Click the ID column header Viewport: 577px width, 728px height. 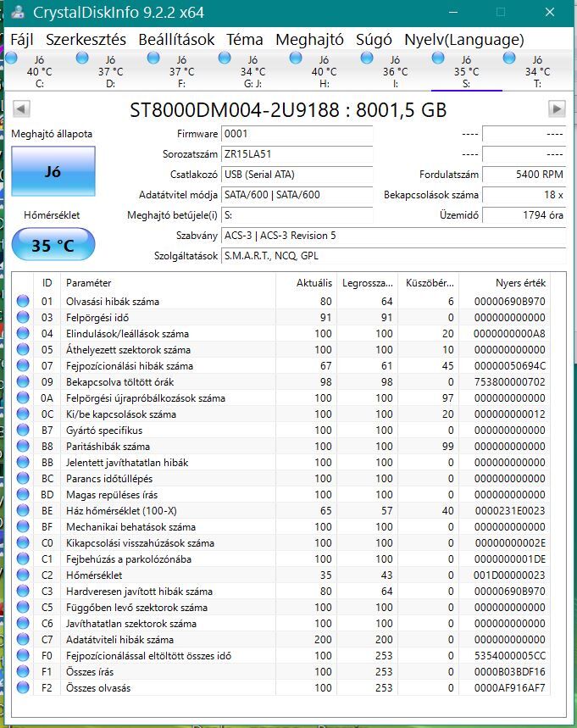click(x=47, y=283)
